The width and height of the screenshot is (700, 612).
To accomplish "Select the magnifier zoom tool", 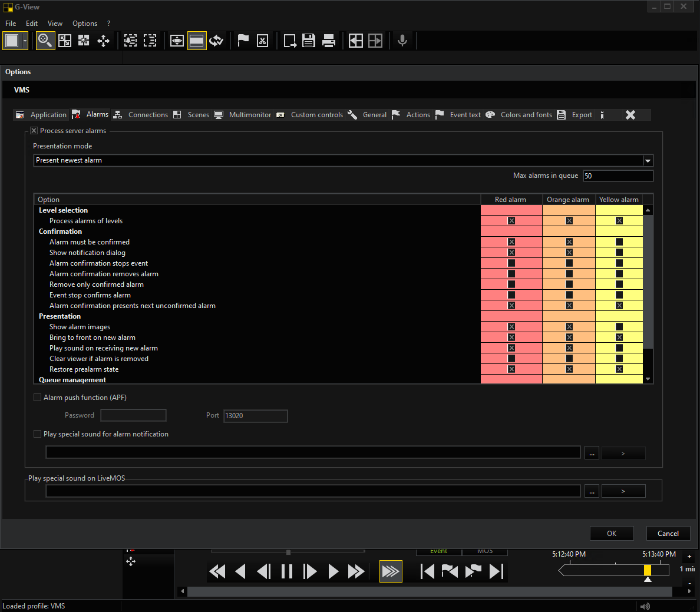I will point(45,41).
